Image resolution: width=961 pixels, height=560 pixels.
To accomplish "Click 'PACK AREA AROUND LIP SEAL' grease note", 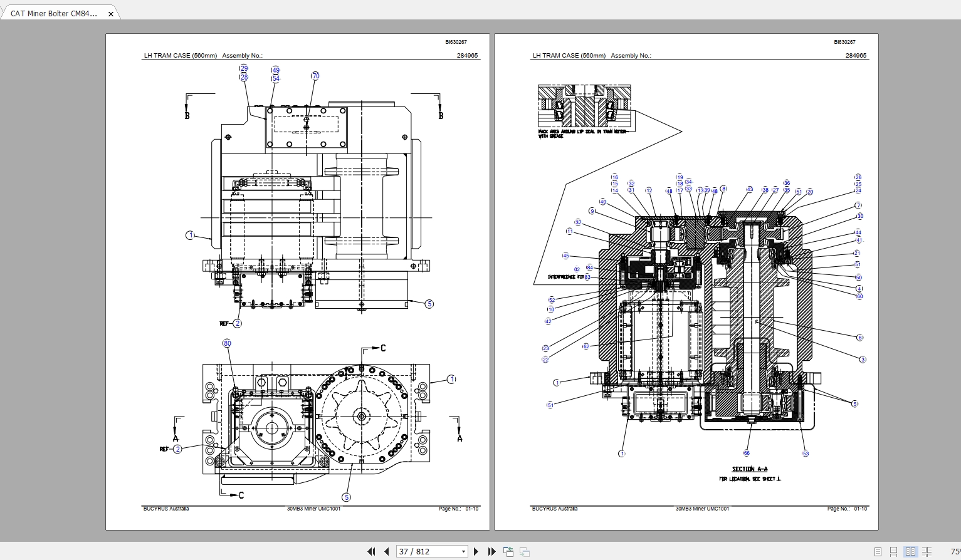I will click(582, 133).
